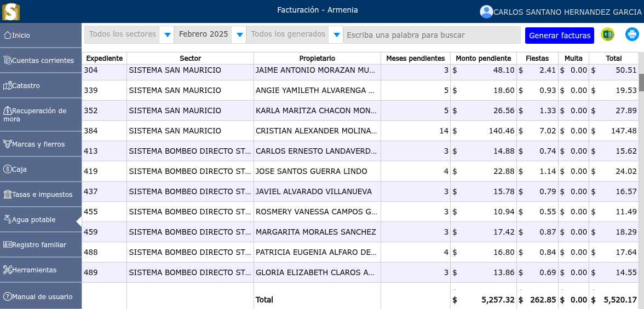Click the Excel export icon
644x309 pixels.
point(607,34)
